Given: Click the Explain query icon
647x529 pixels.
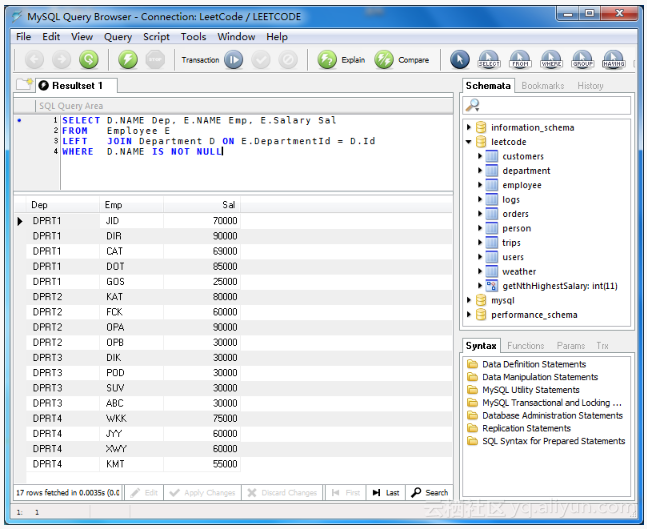Looking at the screenshot, I should coord(327,60).
